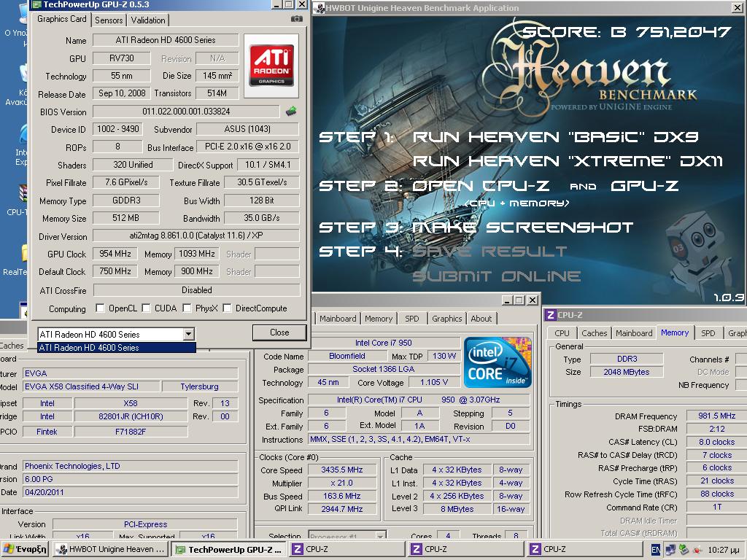Image resolution: width=747 pixels, height=560 pixels.
Task: Click the GPU field showing RV730
Action: (122, 58)
